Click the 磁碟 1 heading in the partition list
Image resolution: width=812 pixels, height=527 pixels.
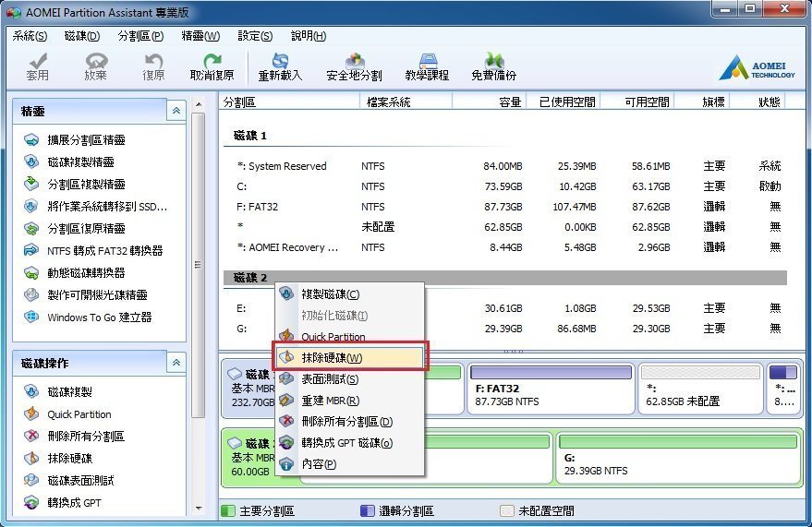coord(250,136)
